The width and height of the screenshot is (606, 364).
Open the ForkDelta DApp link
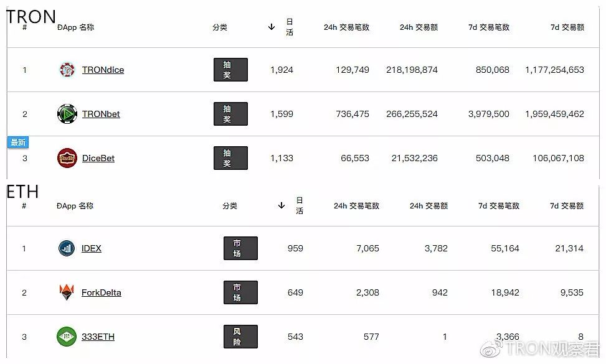(102, 292)
